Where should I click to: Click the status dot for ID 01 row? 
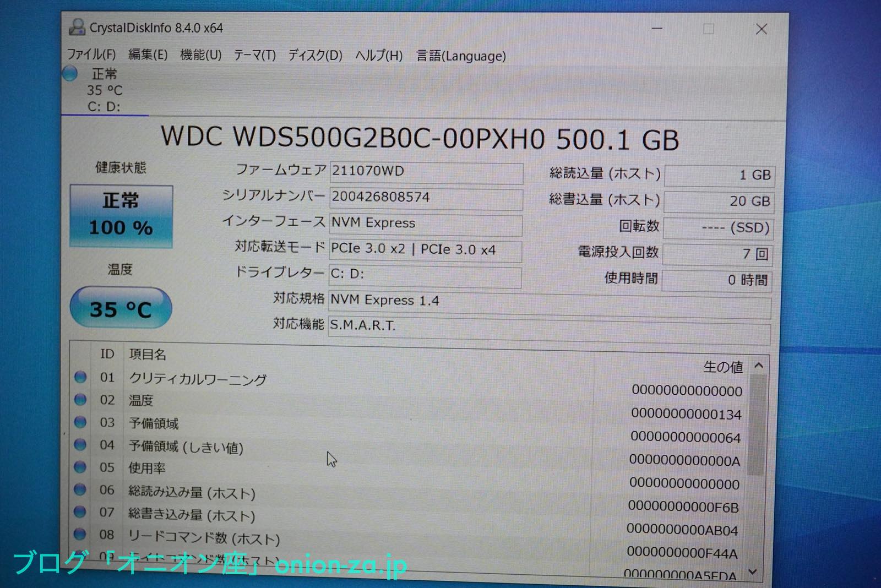point(80,377)
